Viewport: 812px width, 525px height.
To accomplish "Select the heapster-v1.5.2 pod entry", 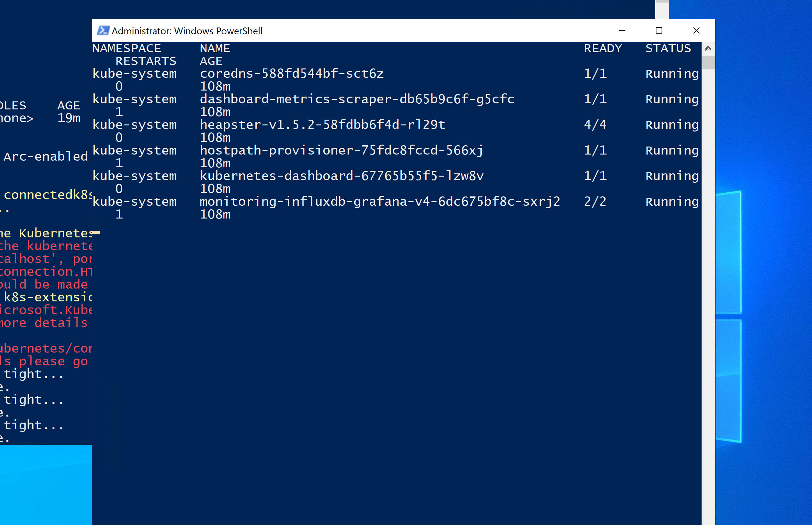I will click(322, 124).
